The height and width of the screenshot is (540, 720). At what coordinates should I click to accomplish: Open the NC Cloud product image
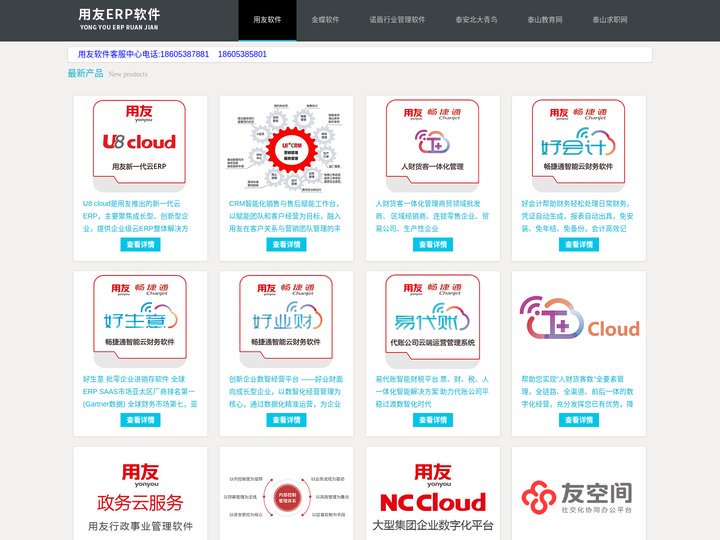click(433, 498)
